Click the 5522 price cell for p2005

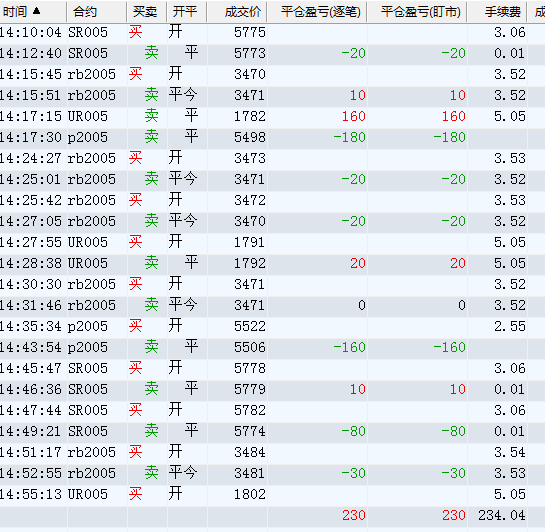[250, 327]
